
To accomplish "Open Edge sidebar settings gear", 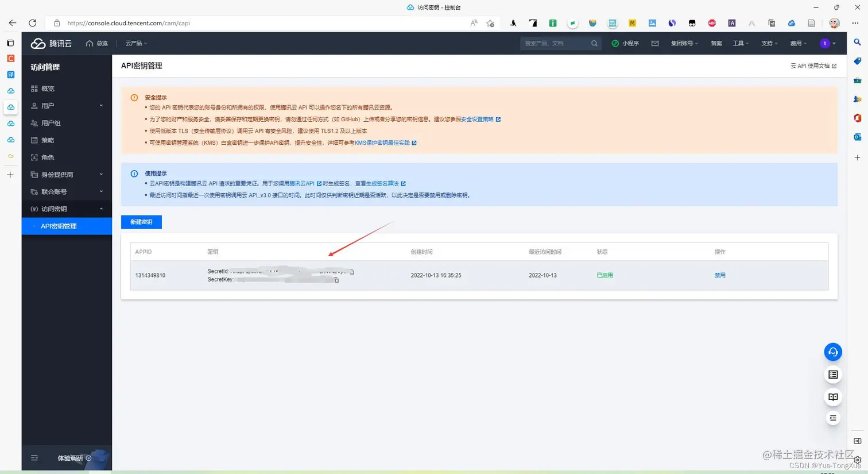I will (857, 459).
